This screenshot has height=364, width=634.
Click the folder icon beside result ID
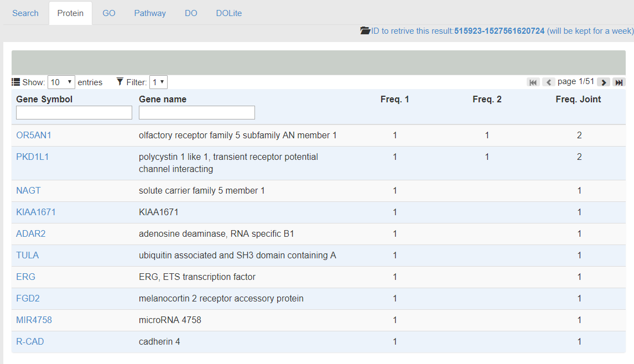(x=365, y=31)
